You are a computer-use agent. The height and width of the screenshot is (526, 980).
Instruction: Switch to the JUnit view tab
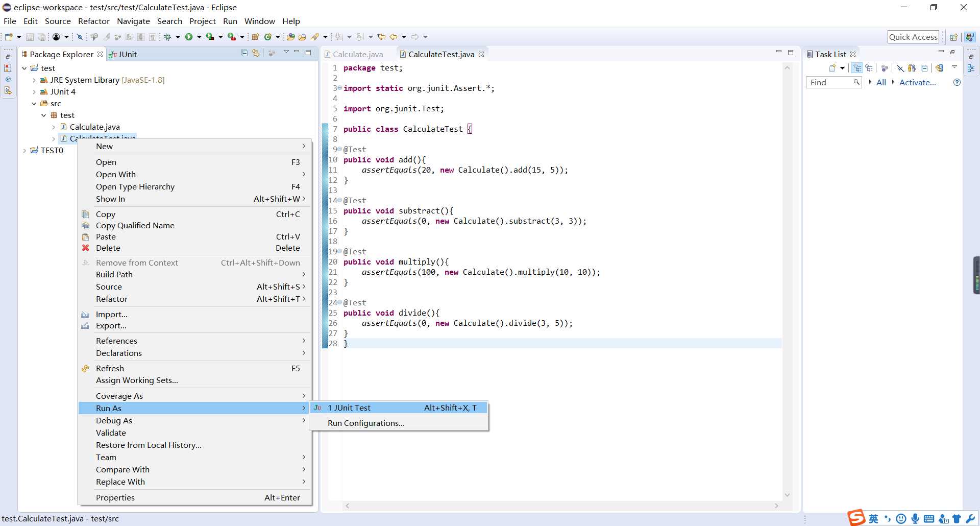(123, 54)
